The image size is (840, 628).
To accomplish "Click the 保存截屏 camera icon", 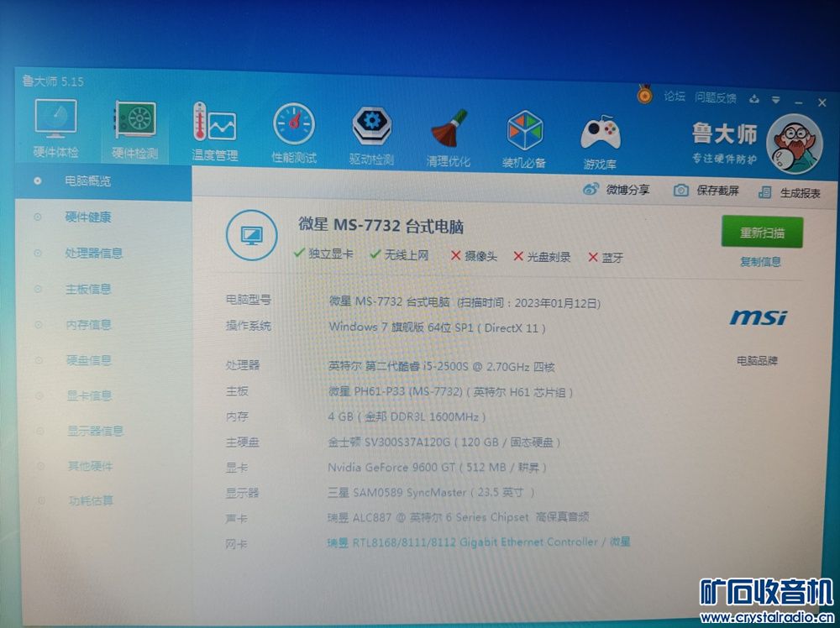I will (681, 190).
